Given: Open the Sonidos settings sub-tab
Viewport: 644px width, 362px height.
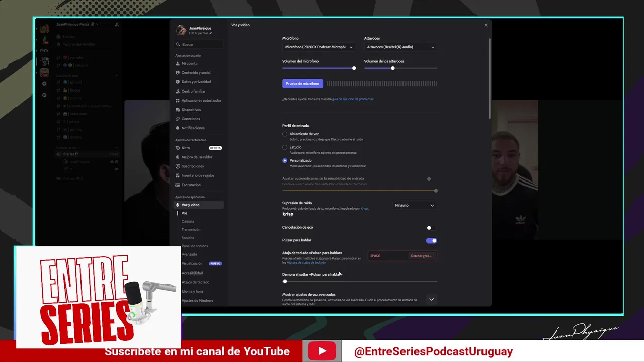Looking at the screenshot, I should click(x=188, y=238).
